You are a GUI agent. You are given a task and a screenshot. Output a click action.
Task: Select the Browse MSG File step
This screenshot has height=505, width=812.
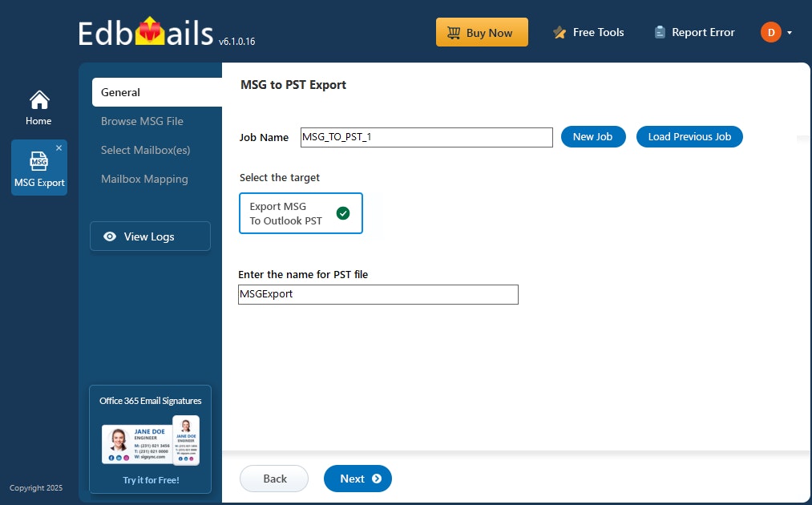pos(142,121)
